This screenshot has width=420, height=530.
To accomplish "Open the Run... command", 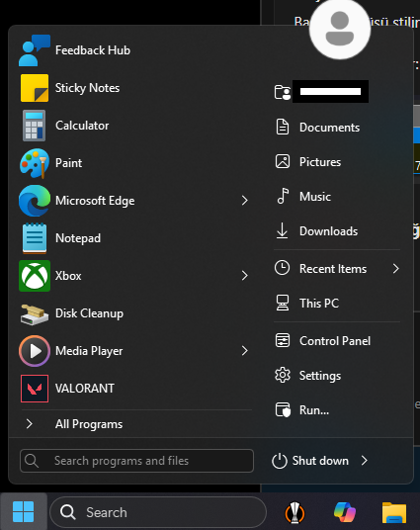I will 314,410.
